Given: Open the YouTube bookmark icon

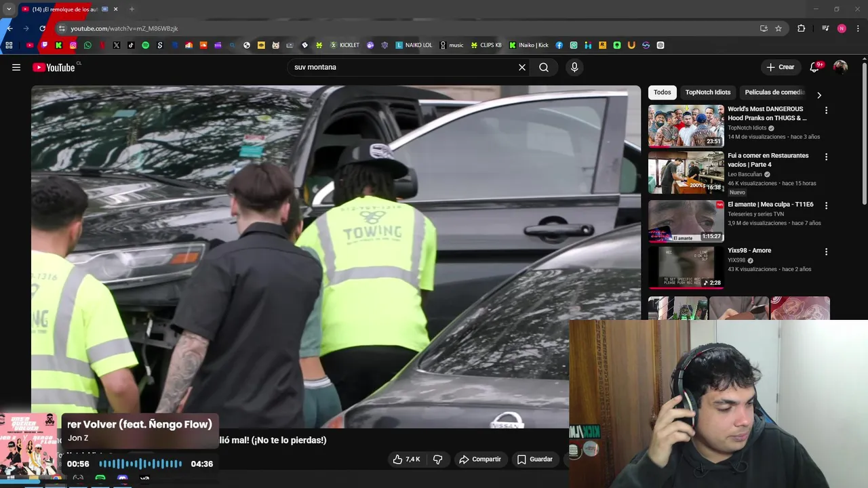Looking at the screenshot, I should (x=30, y=45).
